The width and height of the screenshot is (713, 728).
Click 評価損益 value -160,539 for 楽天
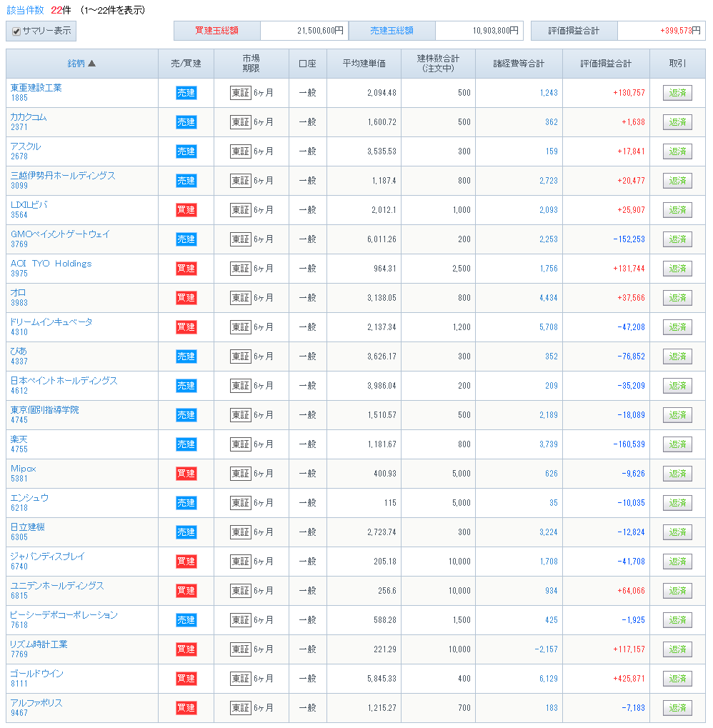click(629, 444)
